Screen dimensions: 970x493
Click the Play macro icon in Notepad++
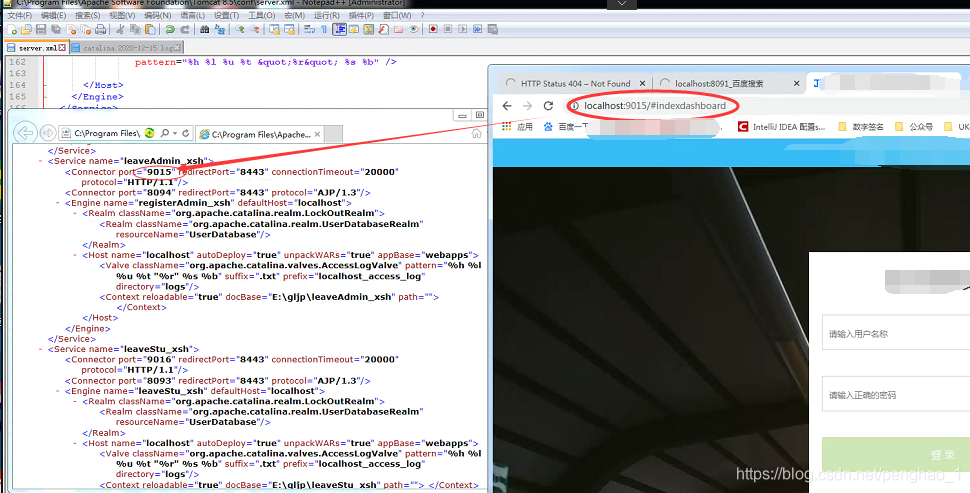(463, 30)
